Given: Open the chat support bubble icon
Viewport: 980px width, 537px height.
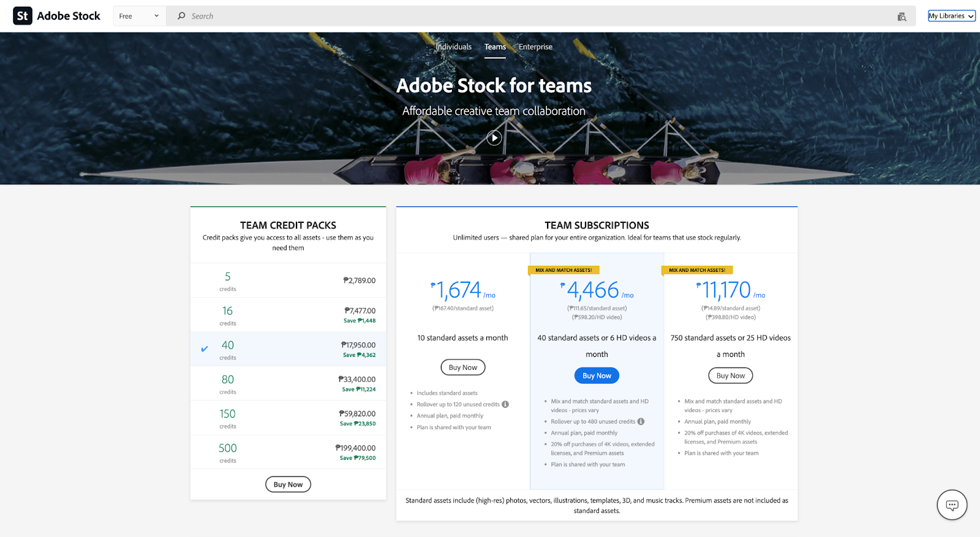Looking at the screenshot, I should coord(952,505).
